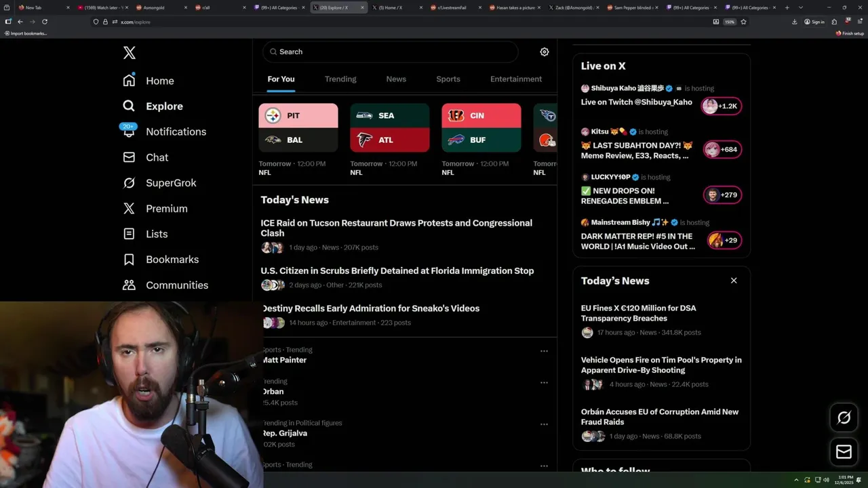
Task: Join Kitsu's live broadcast with +684
Action: [722, 150]
